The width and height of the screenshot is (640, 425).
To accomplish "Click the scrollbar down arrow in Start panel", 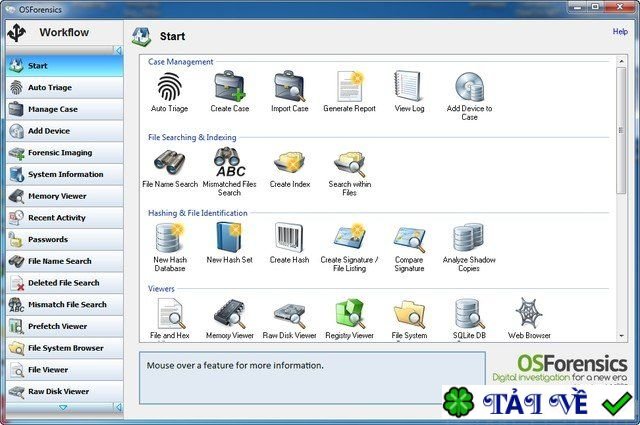I will coord(621,336).
